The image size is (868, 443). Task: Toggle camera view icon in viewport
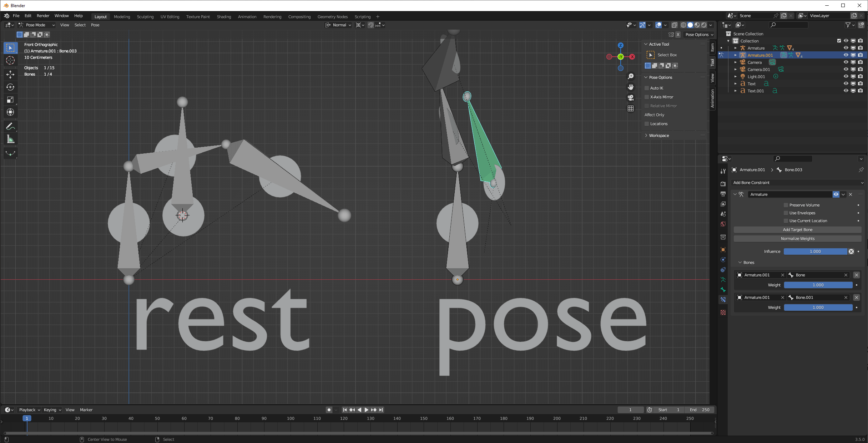pyautogui.click(x=631, y=98)
